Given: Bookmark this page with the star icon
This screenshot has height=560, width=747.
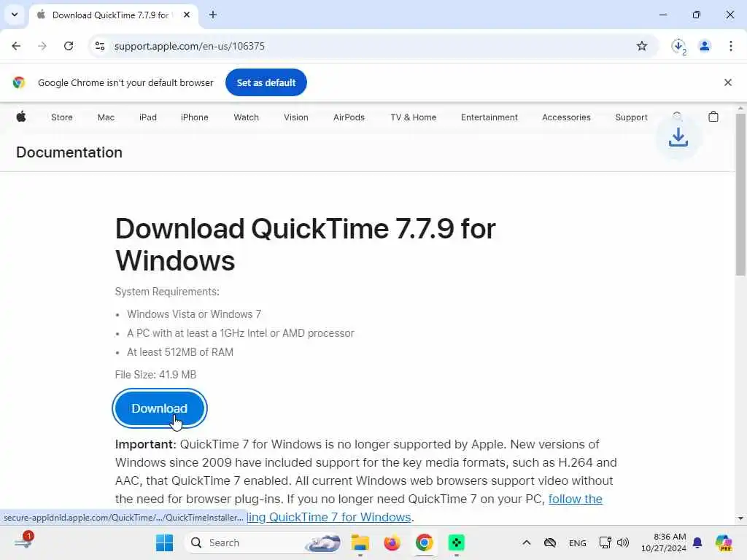Looking at the screenshot, I should (642, 46).
